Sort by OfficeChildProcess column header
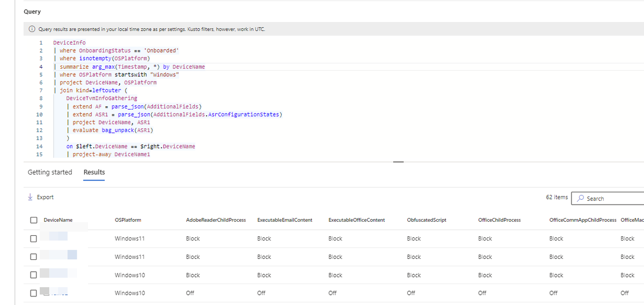Viewport: 644px width, 305px height. click(499, 220)
